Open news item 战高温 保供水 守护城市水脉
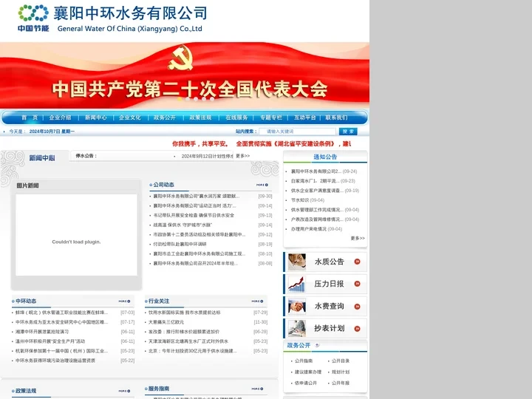The height and width of the screenshot is (399, 532). pos(183,225)
